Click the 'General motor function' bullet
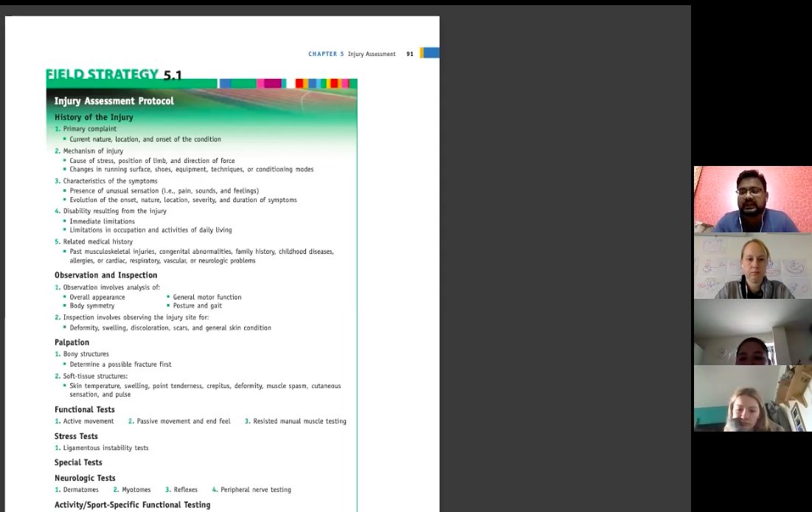Image resolution: width=812 pixels, height=512 pixels. (207, 297)
